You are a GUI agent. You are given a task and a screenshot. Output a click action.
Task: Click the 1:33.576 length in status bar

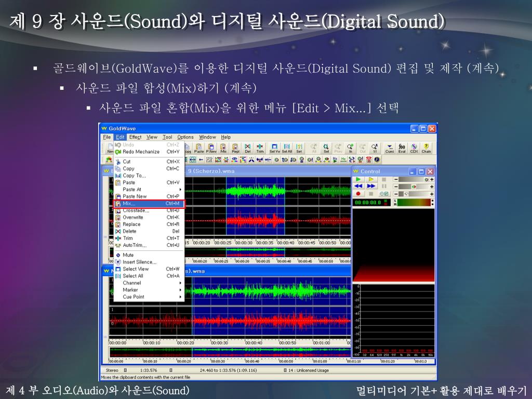149,370
